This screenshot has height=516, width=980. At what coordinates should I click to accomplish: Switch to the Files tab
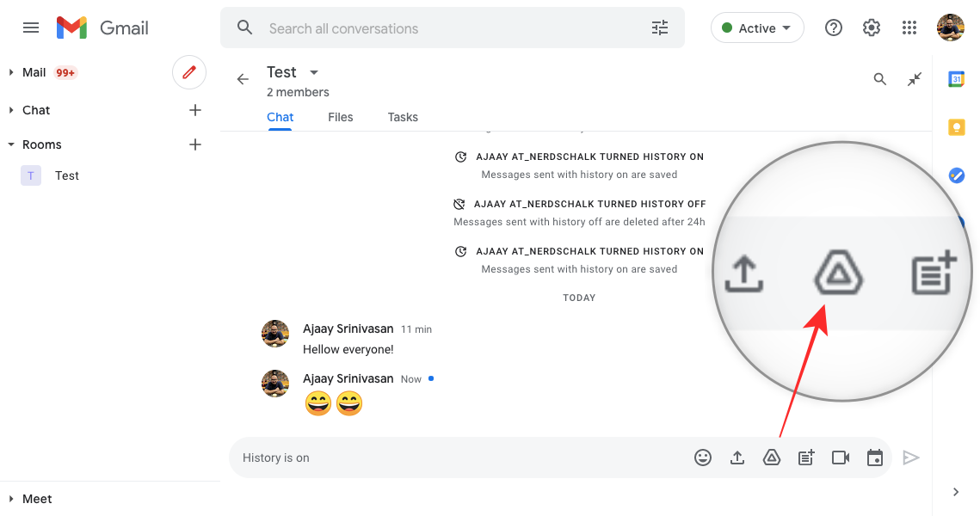[341, 117]
